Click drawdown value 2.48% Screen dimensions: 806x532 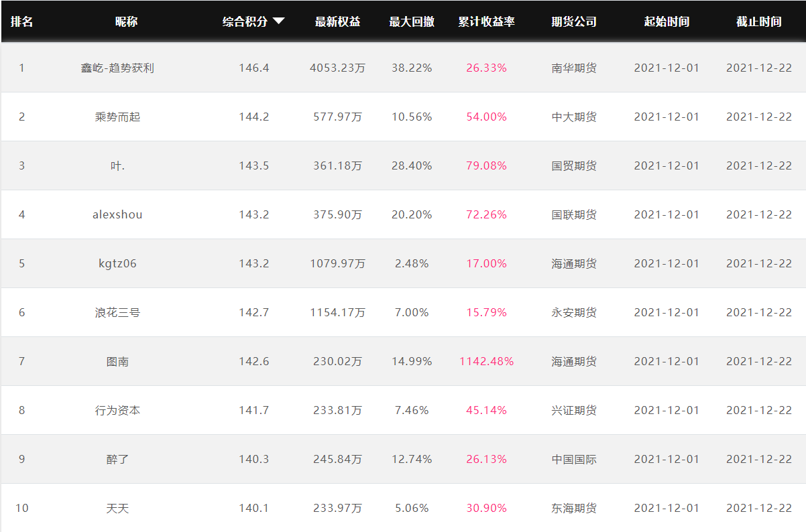412,263
